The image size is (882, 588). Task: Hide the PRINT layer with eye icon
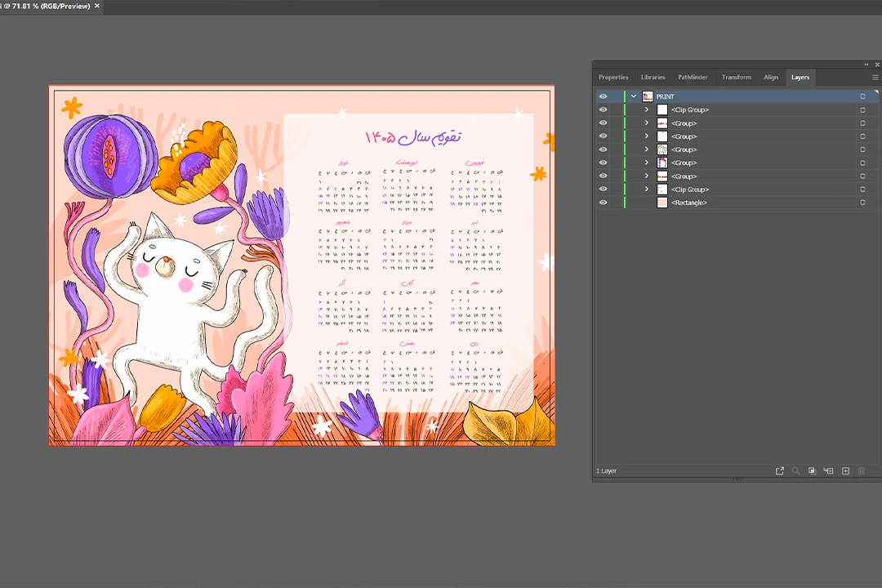[604, 96]
